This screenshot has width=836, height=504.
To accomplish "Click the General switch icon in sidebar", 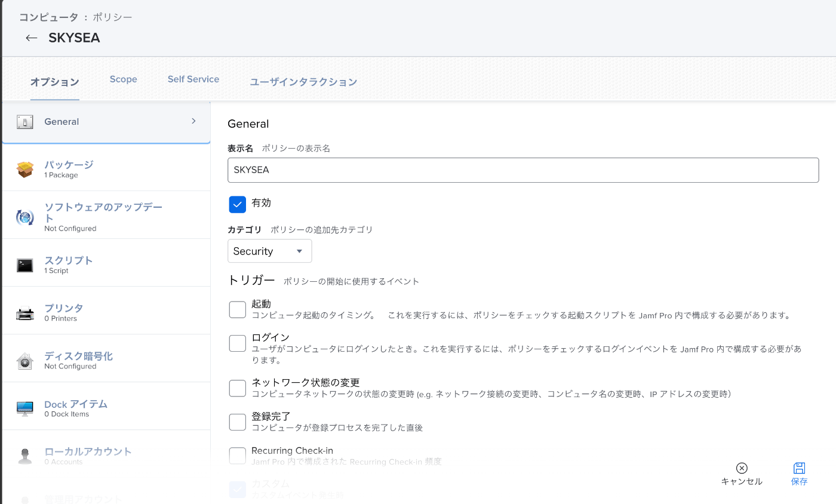I will pos(24,122).
